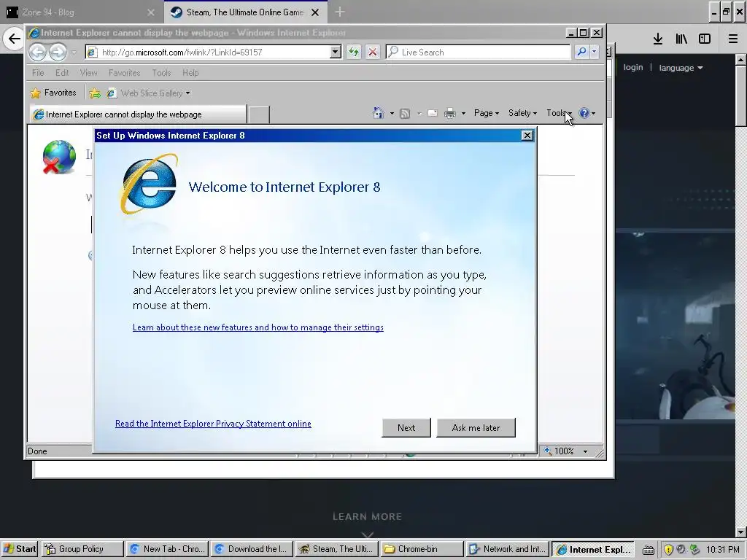This screenshot has height=560, width=747.
Task: Open the Page dropdown menu
Action: 487,113
